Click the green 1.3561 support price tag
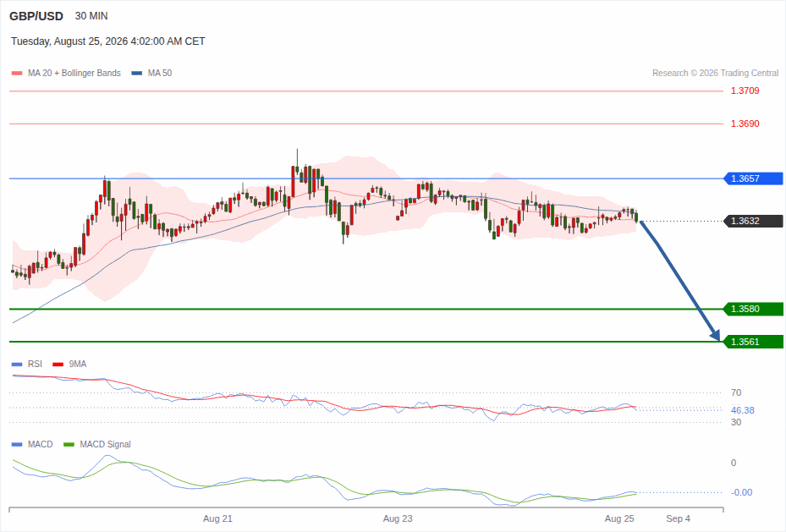The width and height of the screenshot is (786, 532). [753, 342]
